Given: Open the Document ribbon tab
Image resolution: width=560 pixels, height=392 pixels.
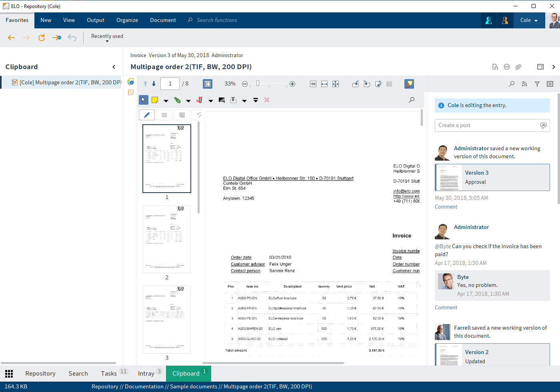Looking at the screenshot, I should 163,20.
